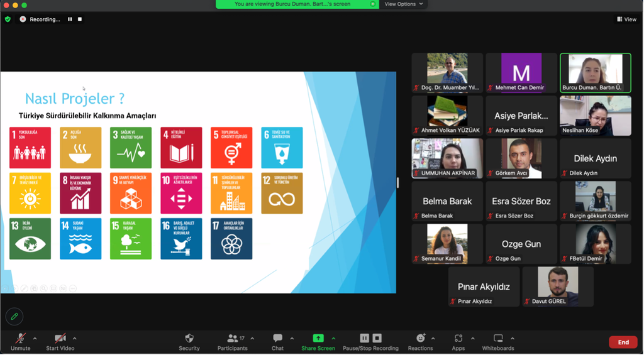Viewport: 644px width, 355px height.
Task: Expand video options arrow beside Start Video
Action: tap(75, 338)
